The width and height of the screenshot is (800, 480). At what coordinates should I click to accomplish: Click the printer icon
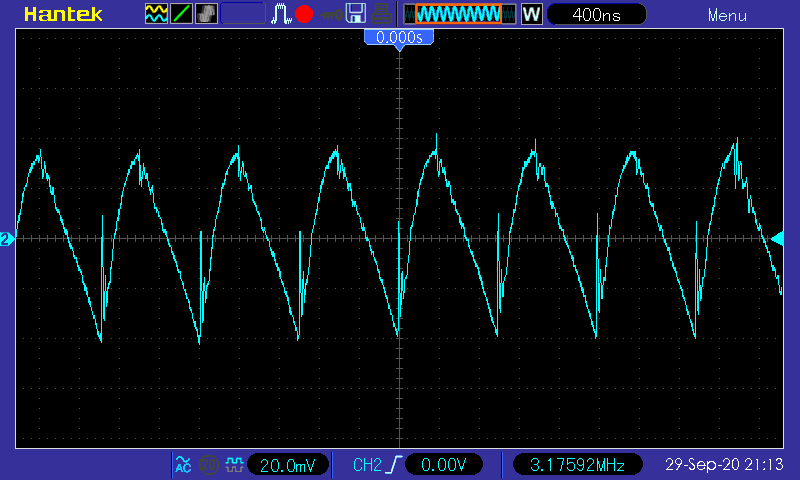click(381, 14)
